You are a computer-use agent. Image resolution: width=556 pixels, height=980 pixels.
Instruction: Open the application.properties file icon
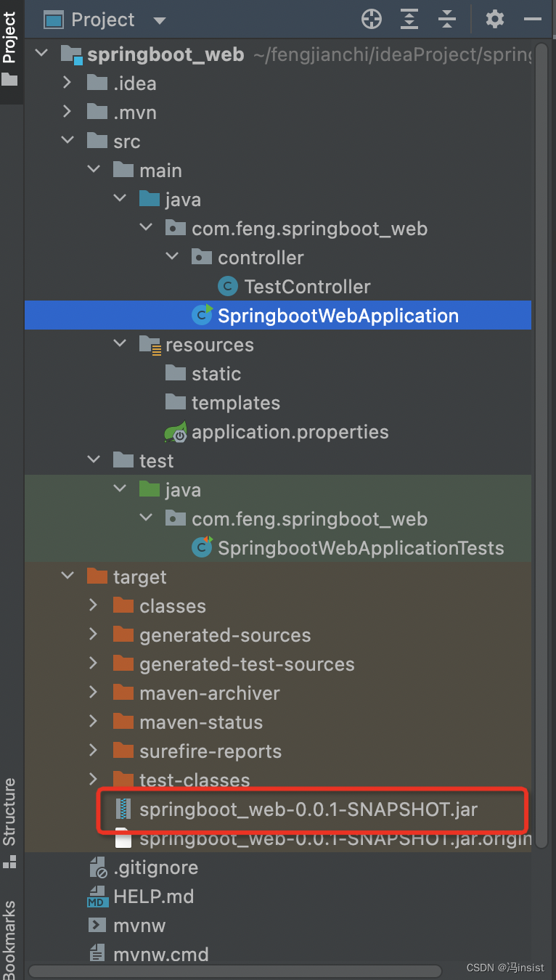[175, 431]
